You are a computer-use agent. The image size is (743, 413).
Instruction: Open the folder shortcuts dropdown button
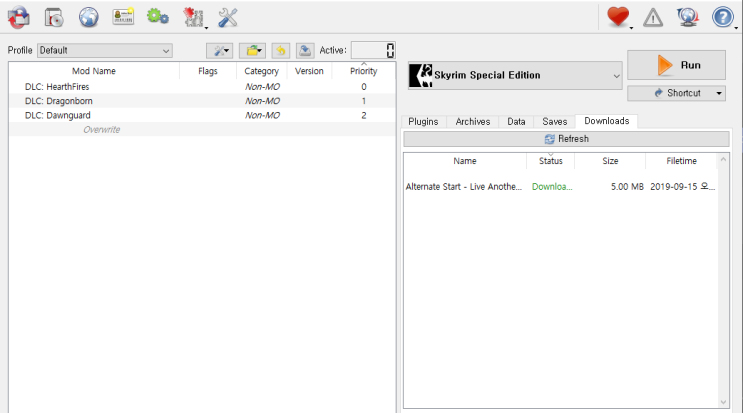click(x=253, y=50)
